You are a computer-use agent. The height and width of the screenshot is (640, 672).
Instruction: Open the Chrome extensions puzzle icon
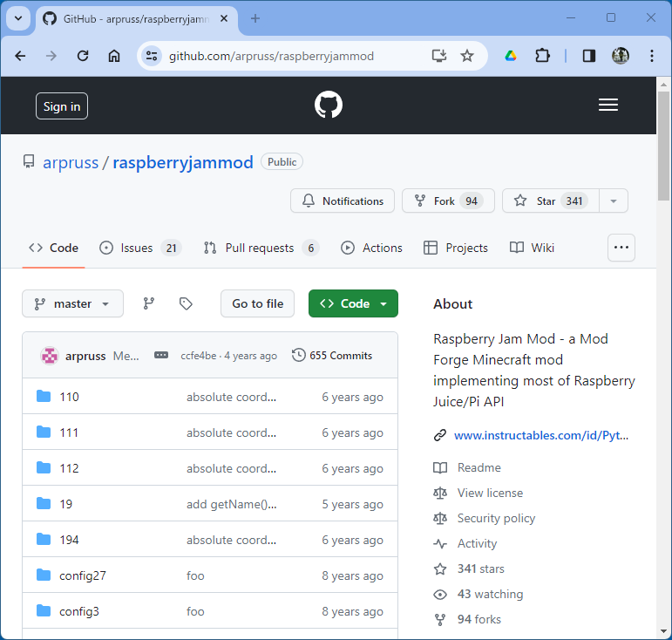[x=542, y=56]
